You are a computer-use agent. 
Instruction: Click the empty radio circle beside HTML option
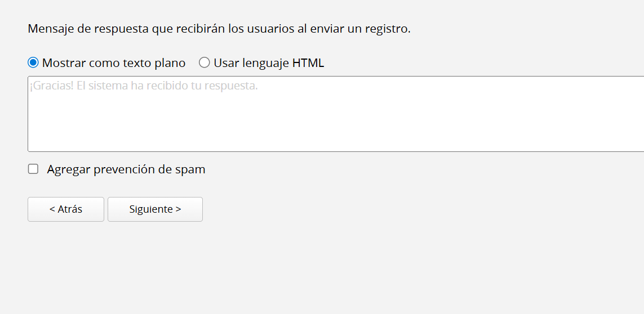(x=204, y=63)
